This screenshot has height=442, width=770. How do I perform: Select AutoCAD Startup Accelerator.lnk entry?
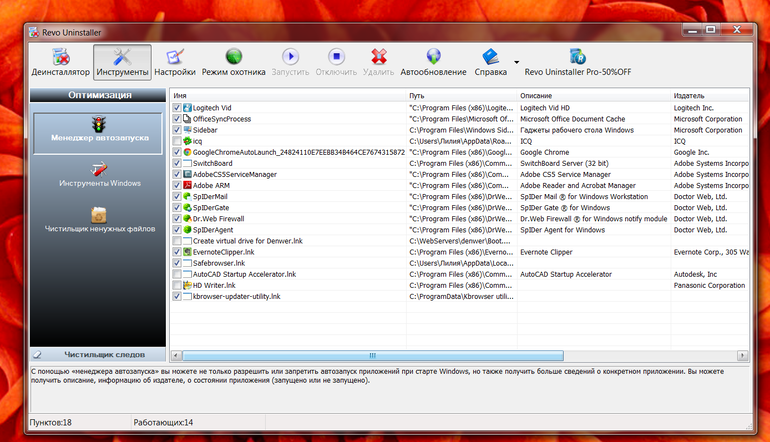point(245,274)
